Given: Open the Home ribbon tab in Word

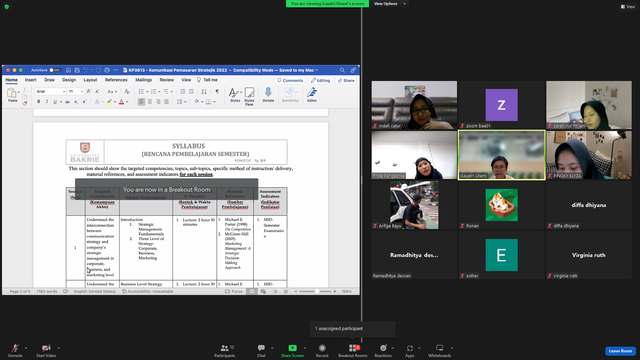Looking at the screenshot, I should [x=11, y=80].
